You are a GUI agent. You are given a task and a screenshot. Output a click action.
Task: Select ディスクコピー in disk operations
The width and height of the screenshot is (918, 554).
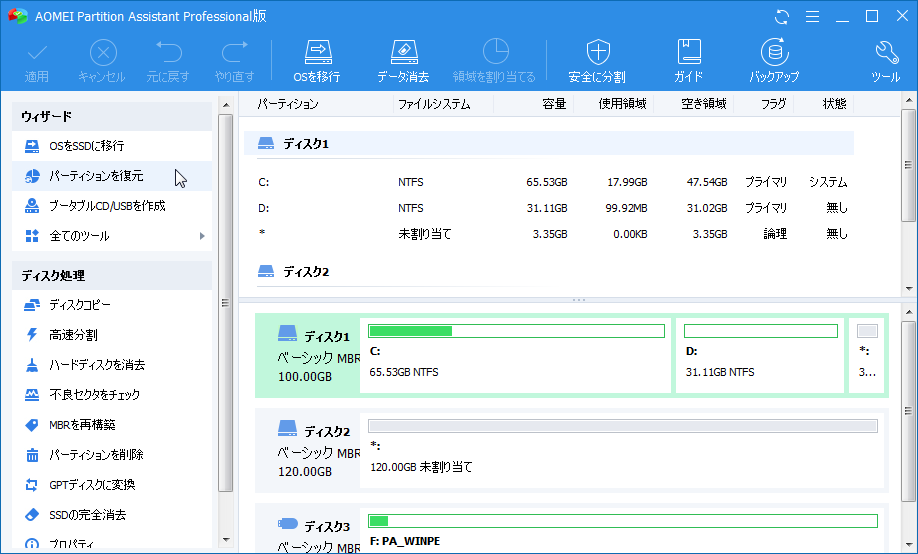point(112,305)
